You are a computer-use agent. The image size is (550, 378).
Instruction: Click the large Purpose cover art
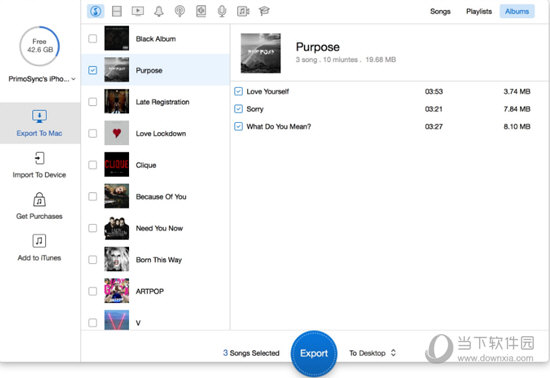261,53
